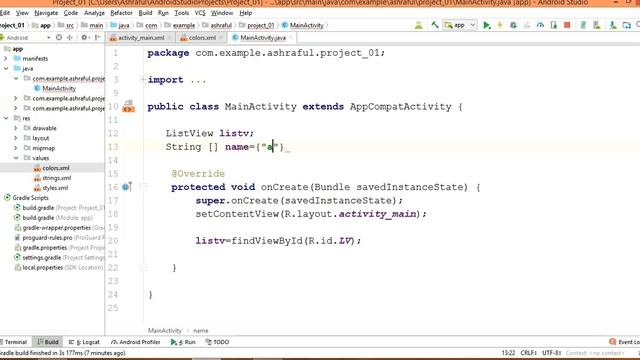
Task: Expand the drawable folder
Action: 16,128
